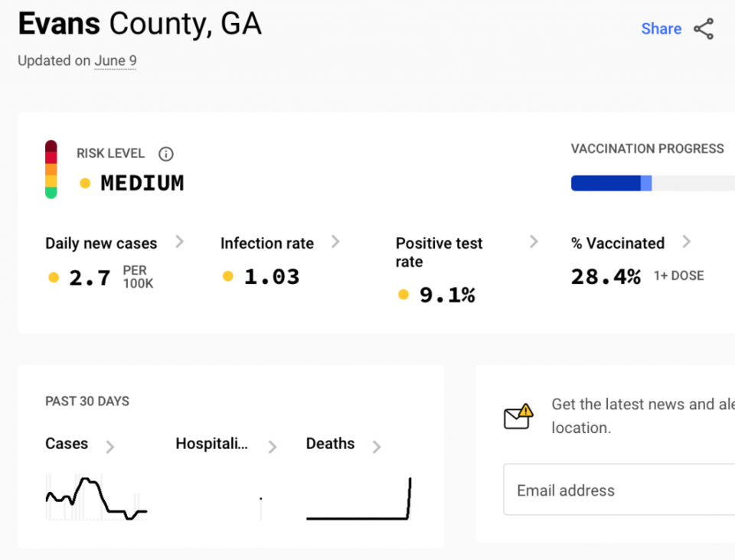Click the risk level color thermometer

tap(51, 170)
